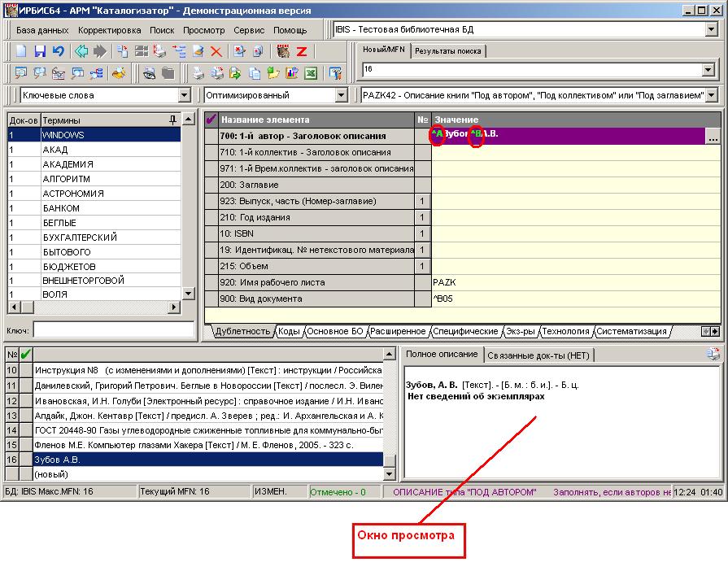728x584 pixels.
Task: Open the PAZK42 worksheet dropdown
Action: (x=712, y=96)
